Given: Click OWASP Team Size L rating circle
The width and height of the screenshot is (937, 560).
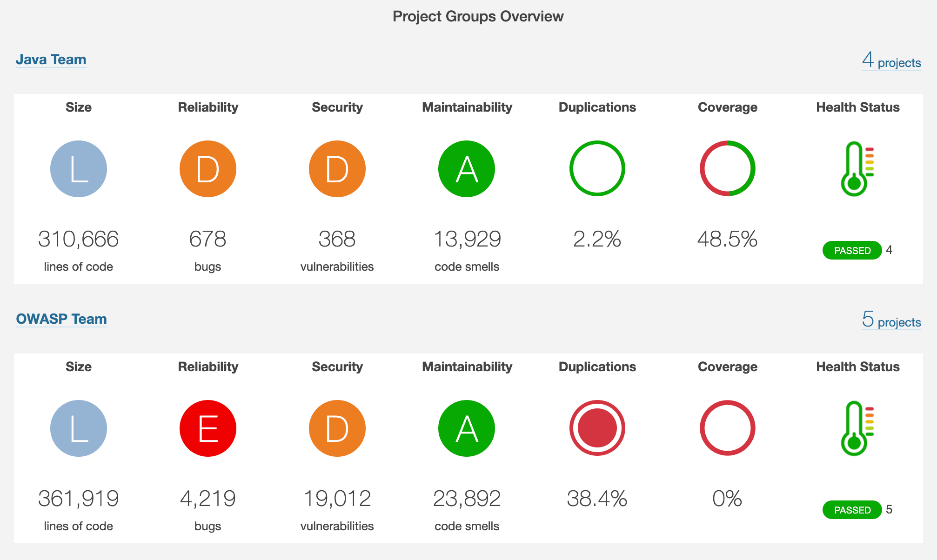Looking at the screenshot, I should click(79, 428).
